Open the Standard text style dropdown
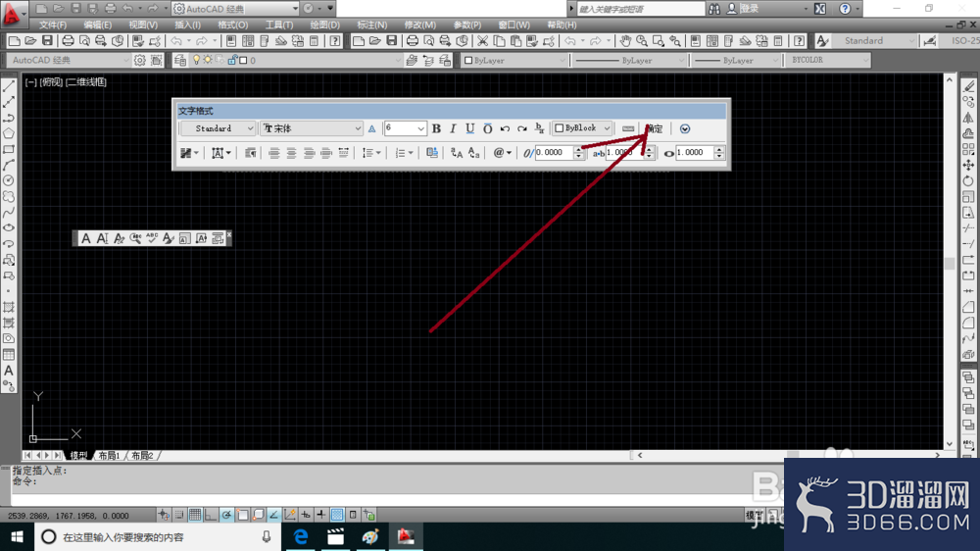Screen dimensions: 980x551 (x=219, y=128)
